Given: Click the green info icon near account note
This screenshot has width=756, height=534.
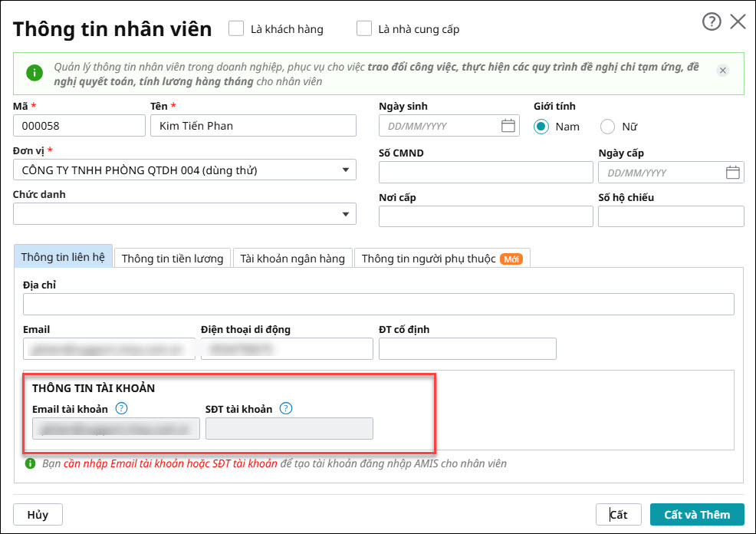Looking at the screenshot, I should 31,463.
